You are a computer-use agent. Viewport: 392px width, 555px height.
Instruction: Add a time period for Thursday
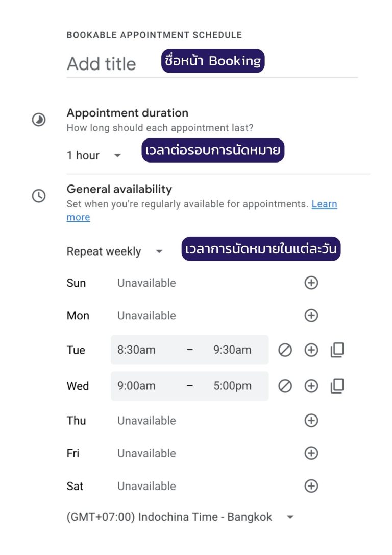click(x=311, y=421)
